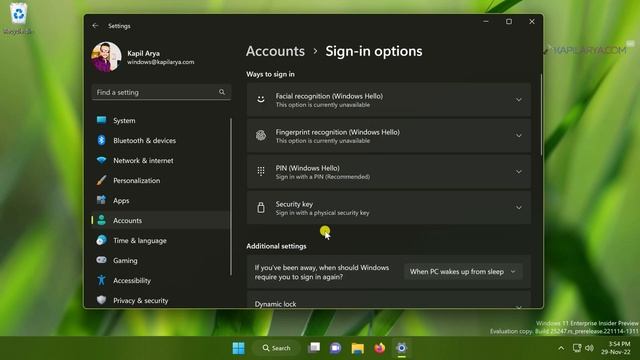Open When PC wakes up from sleep dropdown
640x360 pixels.
click(463, 272)
